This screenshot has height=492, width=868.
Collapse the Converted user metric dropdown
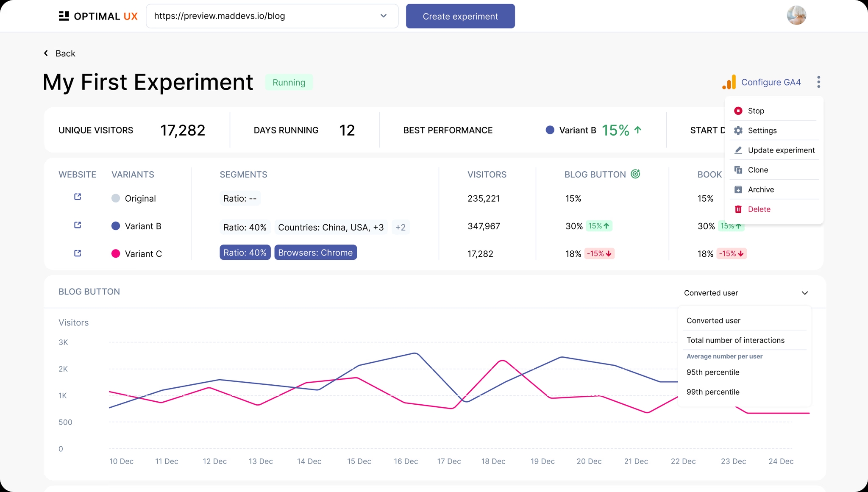[805, 293]
